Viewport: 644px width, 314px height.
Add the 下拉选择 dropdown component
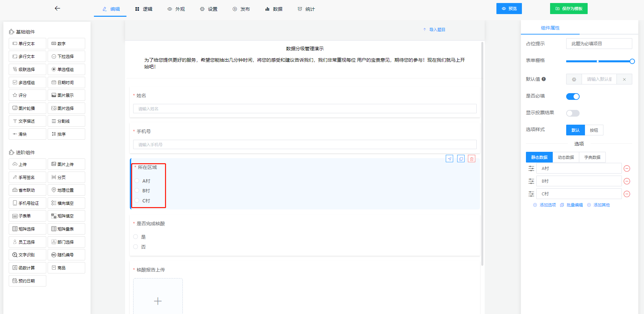click(66, 57)
